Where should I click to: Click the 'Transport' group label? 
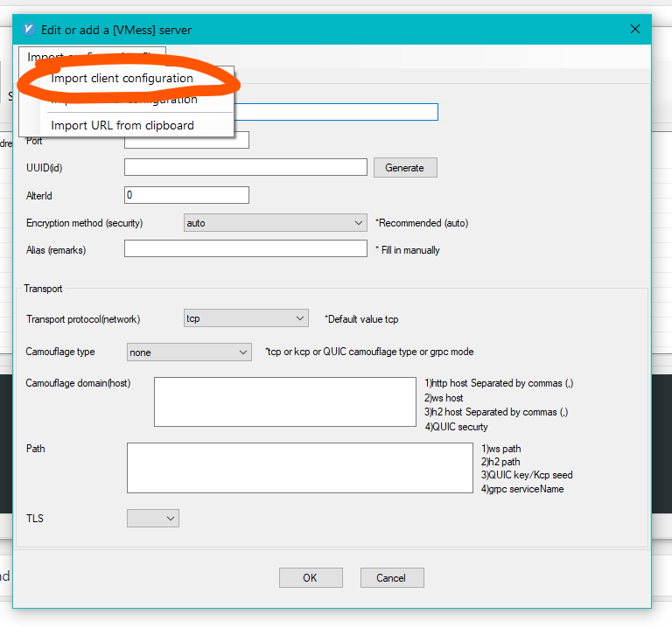(43, 289)
